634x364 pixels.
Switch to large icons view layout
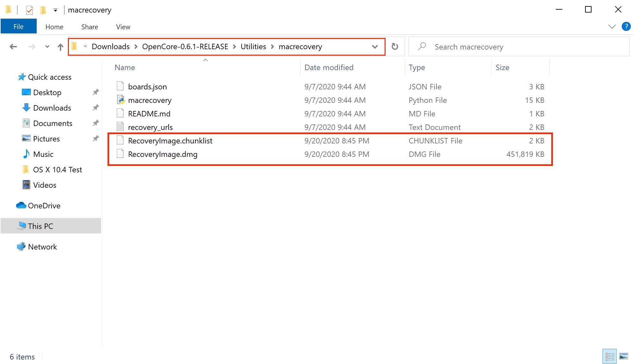(x=624, y=356)
